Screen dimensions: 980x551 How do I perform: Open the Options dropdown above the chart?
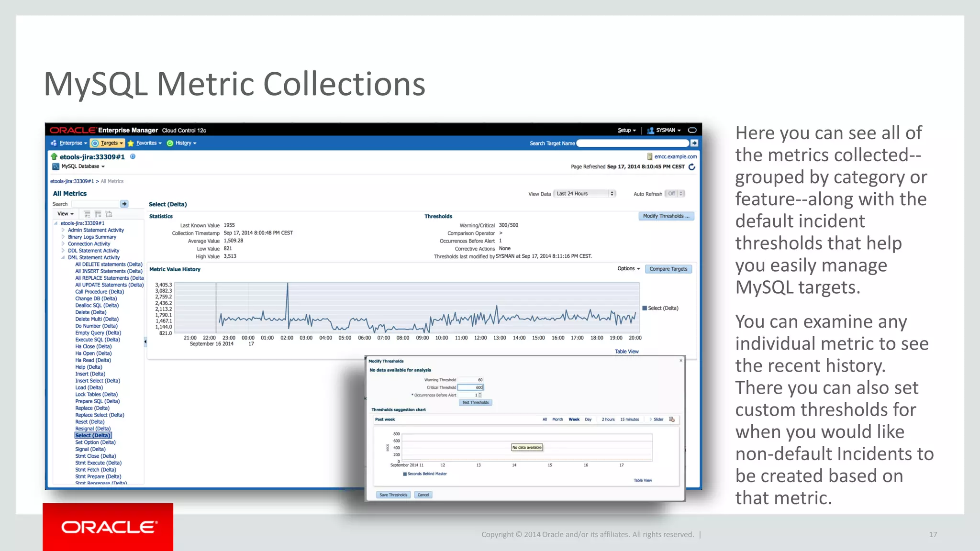628,269
